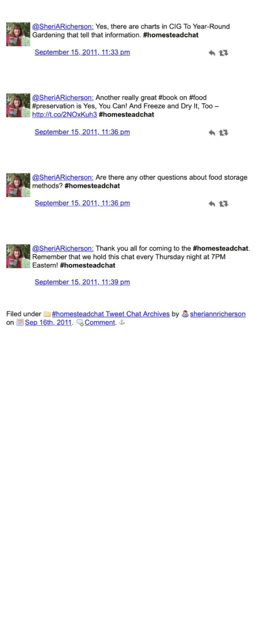
Task: Open the September 15, 2011, 11:39 pm timestamp
Action: (x=82, y=282)
